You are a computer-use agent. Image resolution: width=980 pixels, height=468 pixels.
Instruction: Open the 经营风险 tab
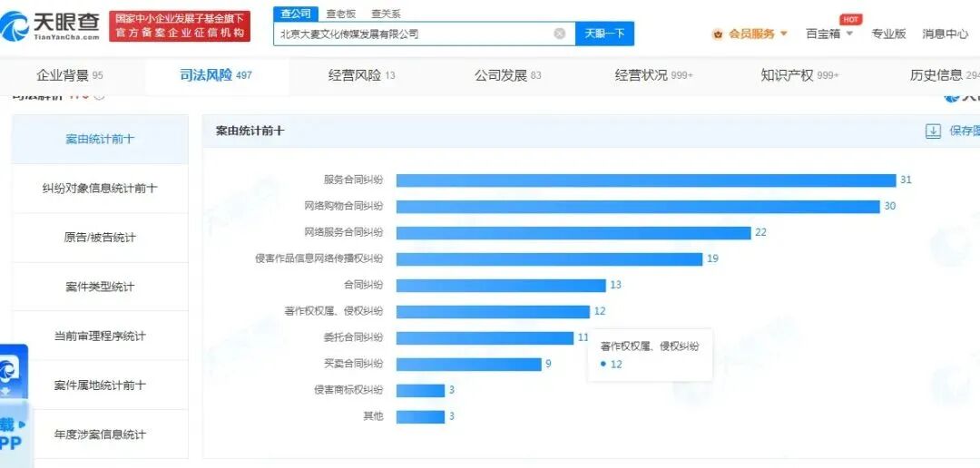(362, 75)
